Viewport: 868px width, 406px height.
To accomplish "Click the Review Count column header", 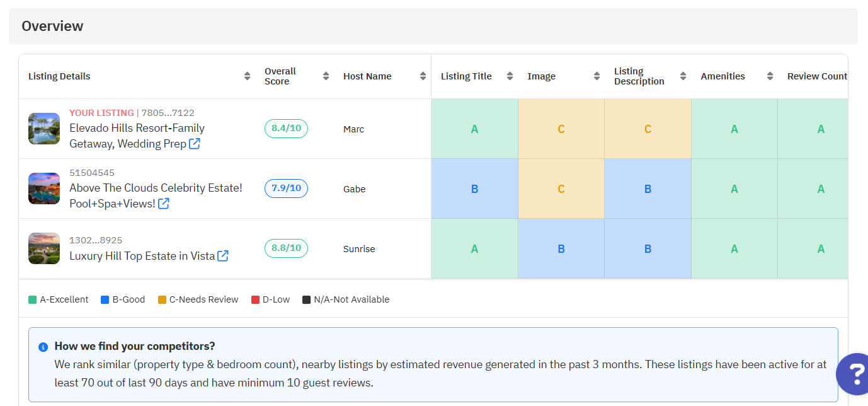I will pyautogui.click(x=817, y=76).
